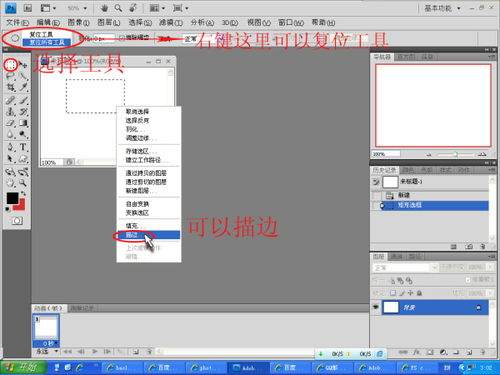Select the Move tool
The width and height of the screenshot is (500, 375).
point(23,65)
